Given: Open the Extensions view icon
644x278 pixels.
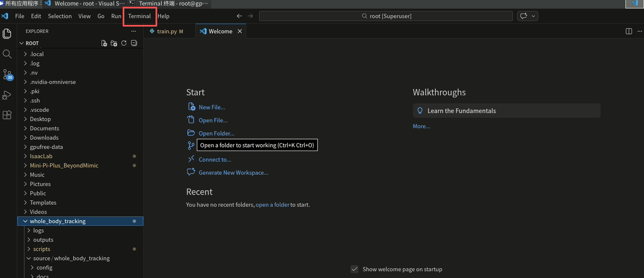Looking at the screenshot, I should (x=7, y=115).
